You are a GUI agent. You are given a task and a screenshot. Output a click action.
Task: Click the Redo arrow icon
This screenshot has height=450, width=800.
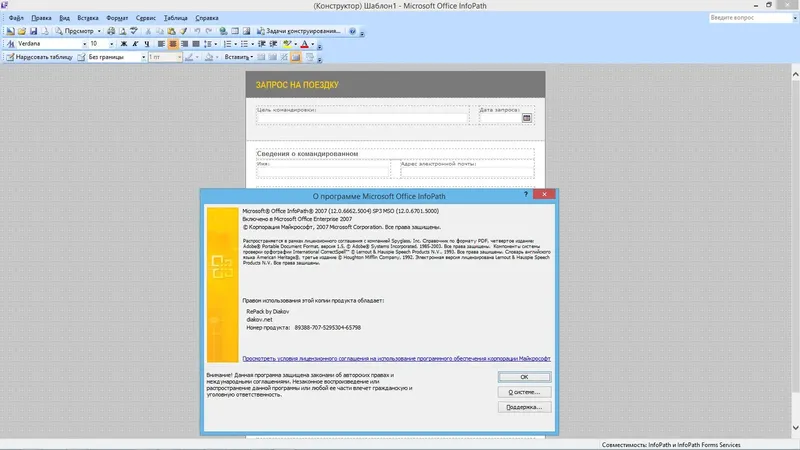(x=209, y=31)
